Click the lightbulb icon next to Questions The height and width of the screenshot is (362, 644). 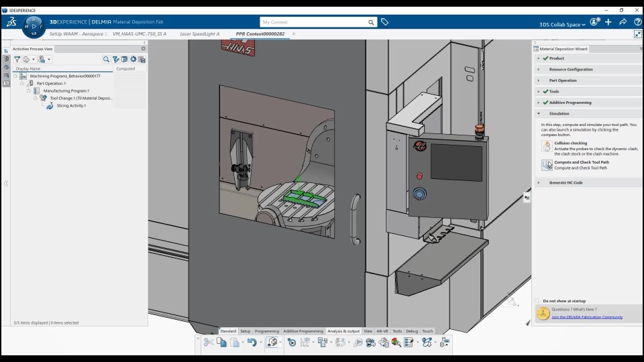543,313
